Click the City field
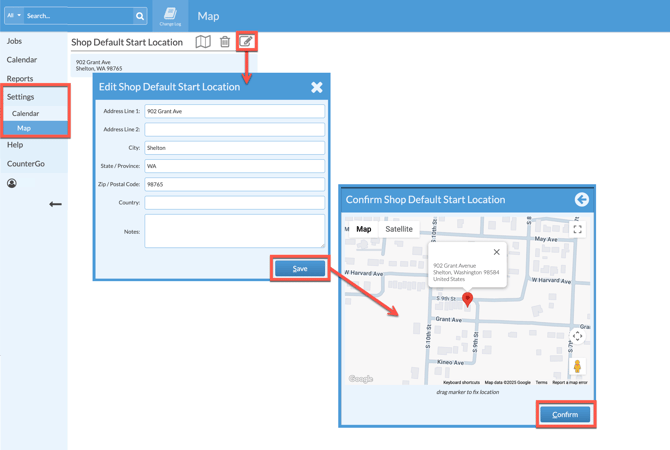Screen dimensions: 670x450 pyautogui.click(x=235, y=148)
